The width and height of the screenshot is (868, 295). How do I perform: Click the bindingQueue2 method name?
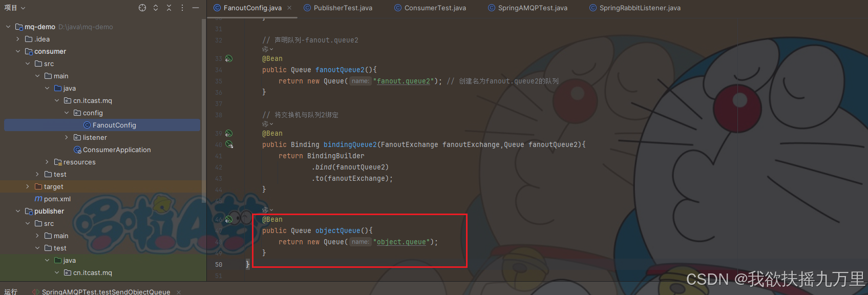(350, 144)
